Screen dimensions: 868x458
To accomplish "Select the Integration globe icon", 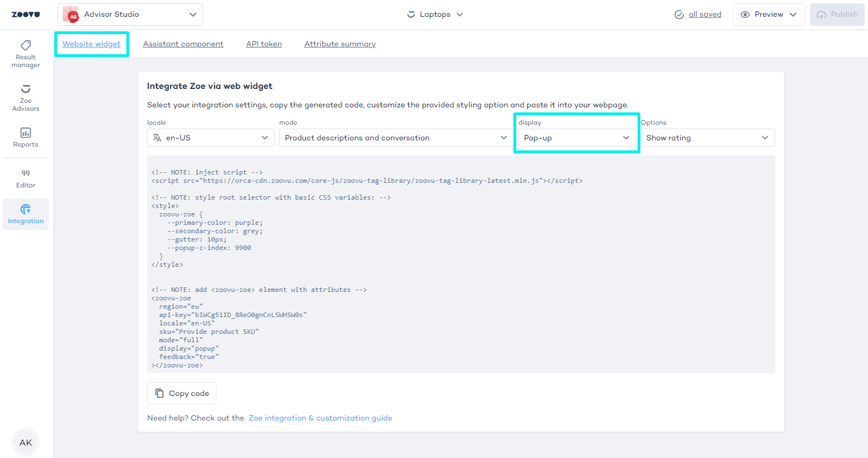I will coord(26,210).
